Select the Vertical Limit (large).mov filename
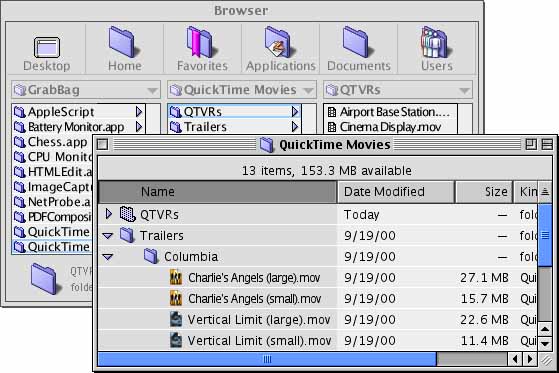 (259, 320)
